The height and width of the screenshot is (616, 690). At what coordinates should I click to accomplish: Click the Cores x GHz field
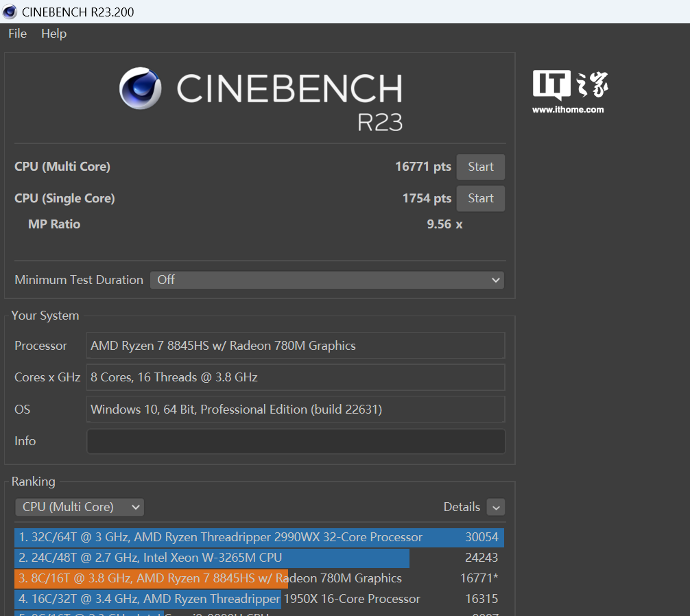pos(296,377)
